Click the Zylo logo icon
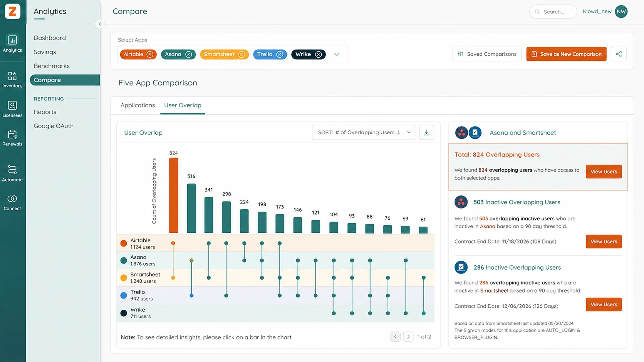Image resolution: width=644 pixels, height=362 pixels. [13, 11]
